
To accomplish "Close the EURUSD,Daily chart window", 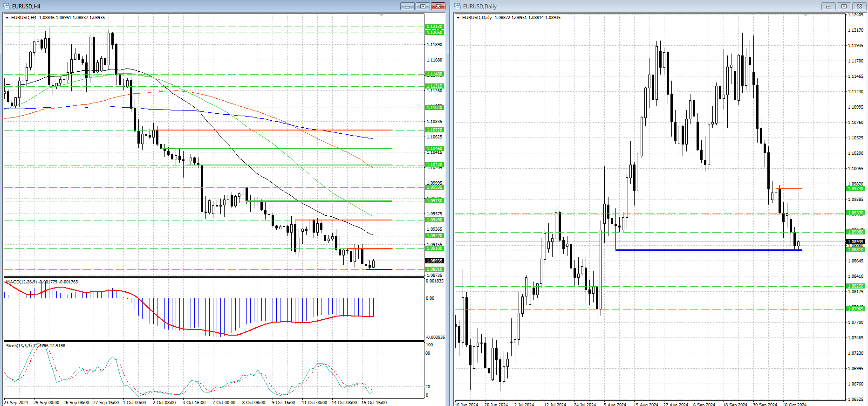I will (x=859, y=6).
